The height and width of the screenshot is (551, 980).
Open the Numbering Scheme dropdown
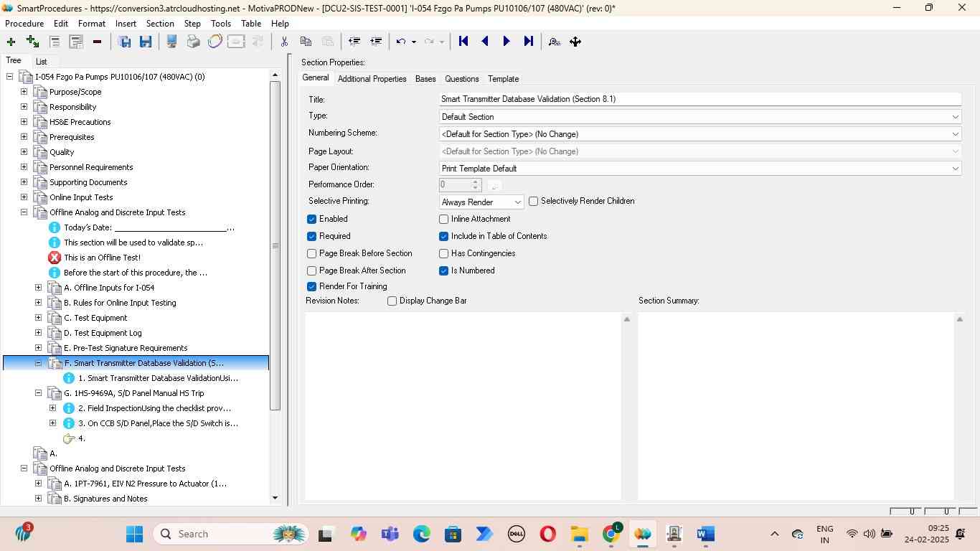click(700, 134)
